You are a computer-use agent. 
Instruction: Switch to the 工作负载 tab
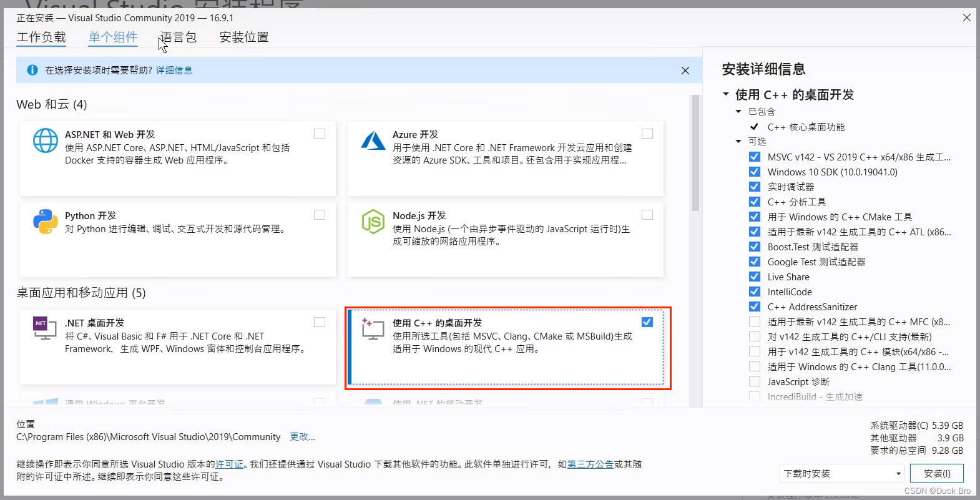pos(41,37)
